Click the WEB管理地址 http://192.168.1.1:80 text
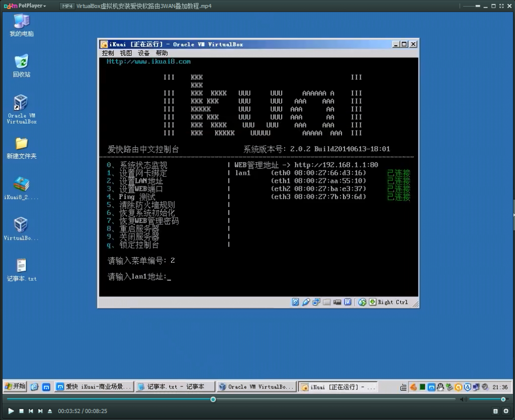Screen dimensions: 515x420 tap(306, 165)
